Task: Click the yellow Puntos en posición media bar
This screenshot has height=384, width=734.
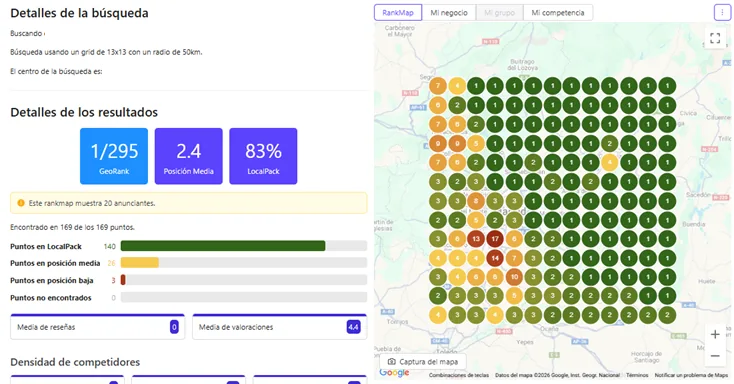Action: click(139, 263)
